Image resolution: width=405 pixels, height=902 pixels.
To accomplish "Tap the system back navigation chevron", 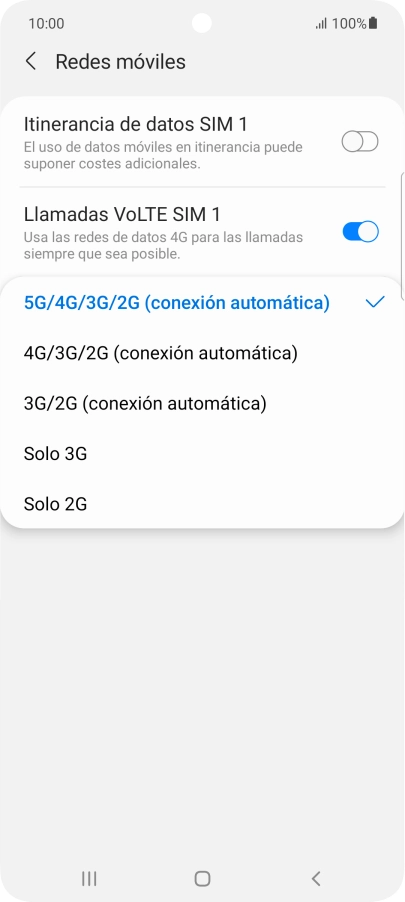I will click(x=315, y=878).
